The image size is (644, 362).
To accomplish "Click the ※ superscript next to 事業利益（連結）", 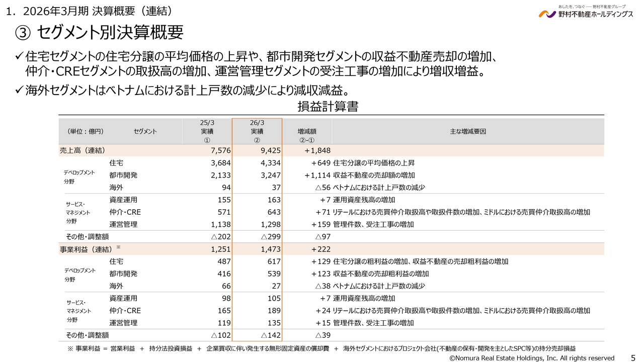I will coord(119,247).
